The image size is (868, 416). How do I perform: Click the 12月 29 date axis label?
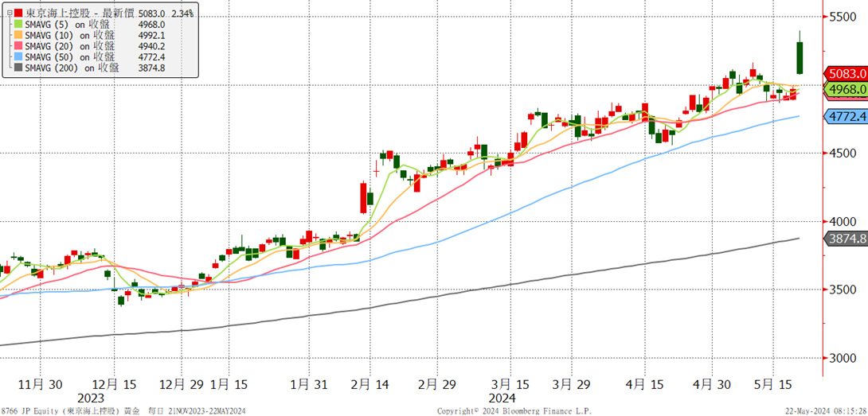point(181,385)
